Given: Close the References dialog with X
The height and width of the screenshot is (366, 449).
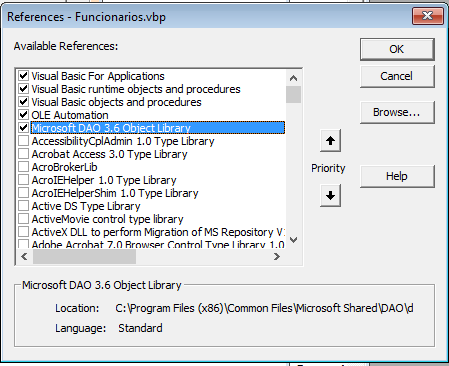Looking at the screenshot, I should [428, 16].
